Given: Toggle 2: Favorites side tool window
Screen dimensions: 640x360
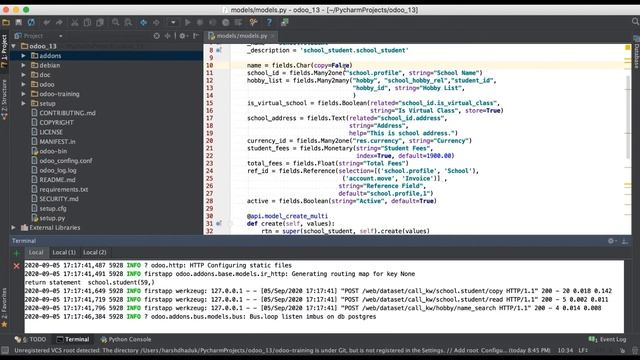Looking at the screenshot, I should click(x=4, y=307).
